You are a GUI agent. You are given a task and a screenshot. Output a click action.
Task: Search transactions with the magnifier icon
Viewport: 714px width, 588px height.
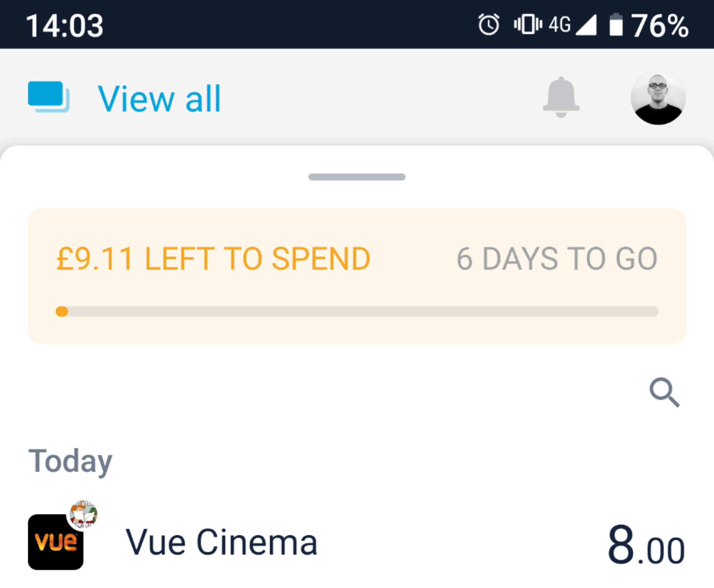tap(664, 392)
